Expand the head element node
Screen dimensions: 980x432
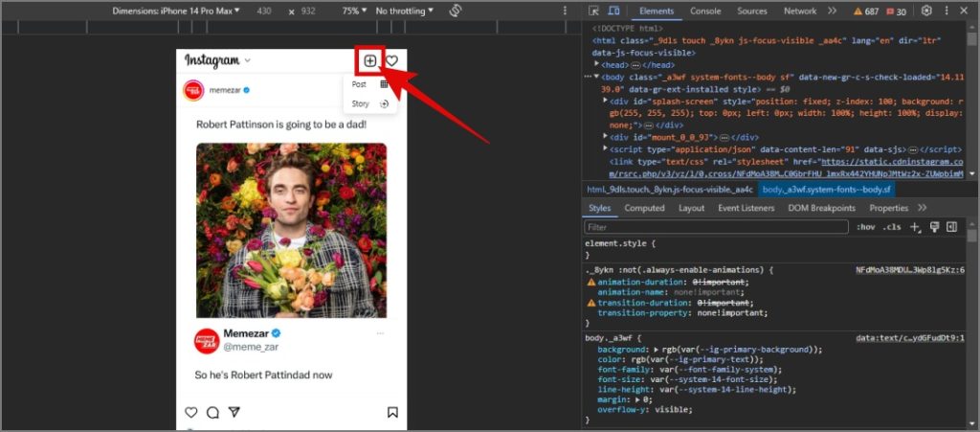pos(597,64)
